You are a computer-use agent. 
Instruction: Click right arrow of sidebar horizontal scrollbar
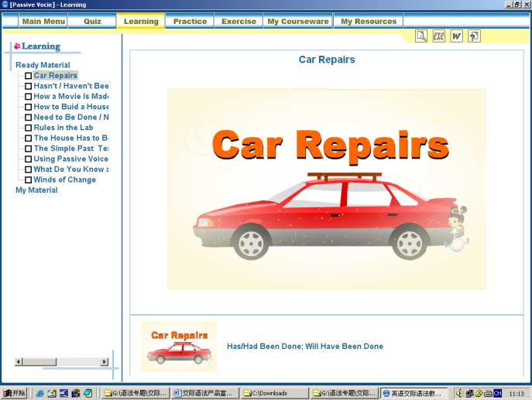click(x=105, y=361)
